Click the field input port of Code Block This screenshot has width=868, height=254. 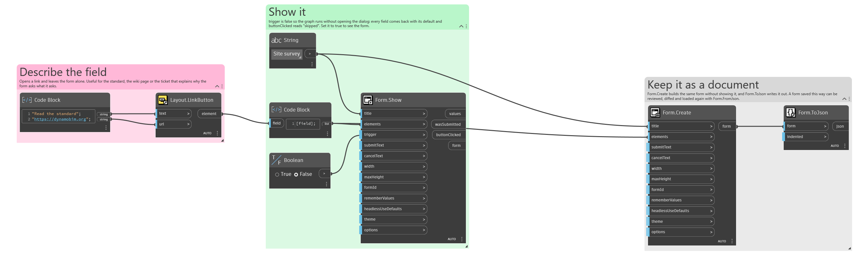(x=277, y=124)
